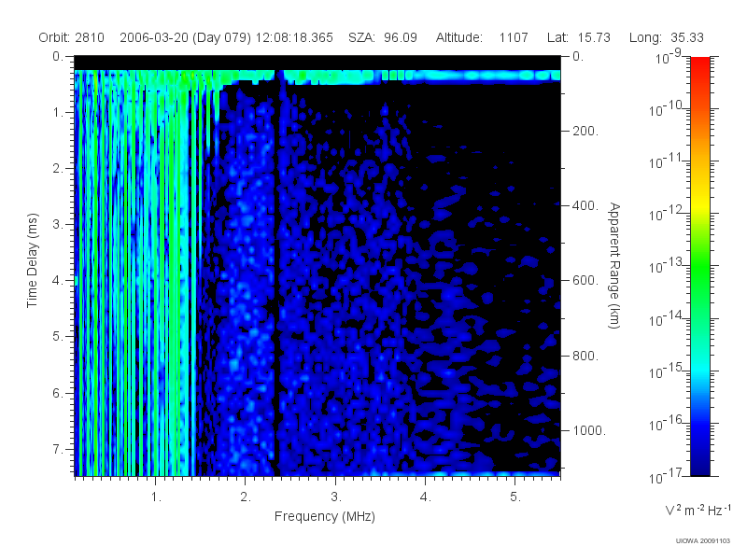Screen dimensions: 747x560
Task: Click the frequency tick label '5.'
Action: [x=515, y=497]
